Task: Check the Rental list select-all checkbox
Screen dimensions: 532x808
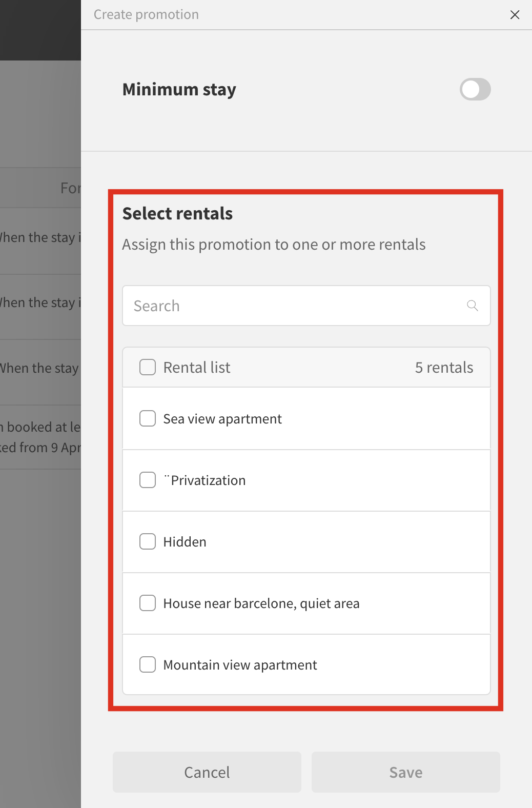Action: click(x=148, y=367)
